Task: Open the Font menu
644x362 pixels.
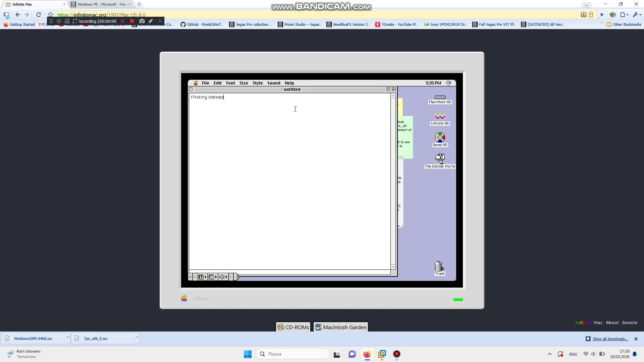Action: pos(230,83)
